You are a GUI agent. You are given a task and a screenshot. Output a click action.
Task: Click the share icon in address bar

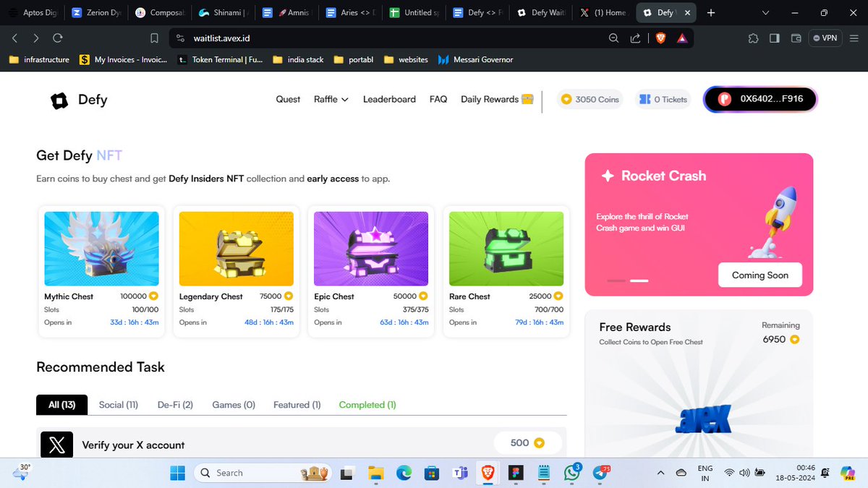coord(635,38)
